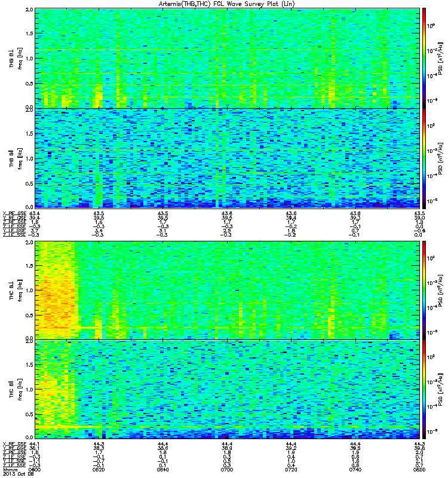Click the 0600 time label on the bottom axis
This screenshot has height=478, width=448.
pos(35,470)
